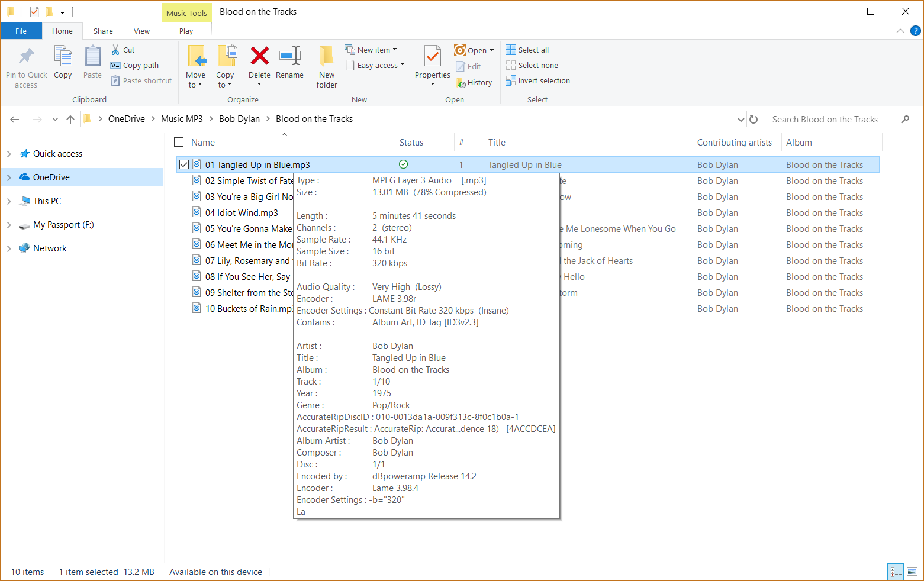Viewport: 924px width, 581px height.
Task: Expand the Network tree node
Action: pos(9,248)
